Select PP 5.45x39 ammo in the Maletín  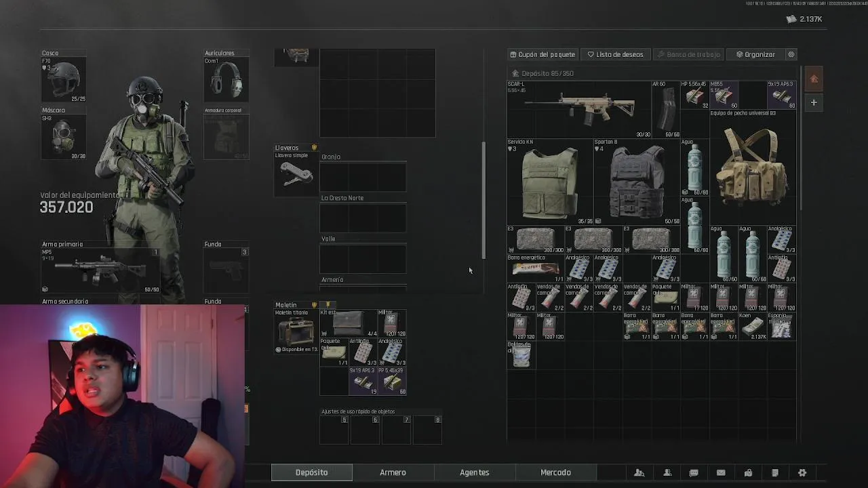(x=392, y=381)
